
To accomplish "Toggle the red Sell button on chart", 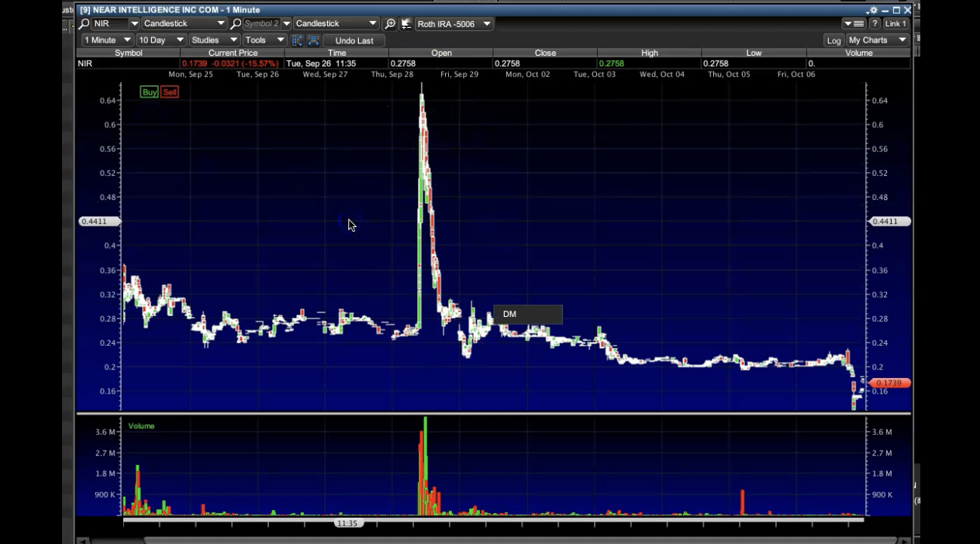I will coord(169,92).
